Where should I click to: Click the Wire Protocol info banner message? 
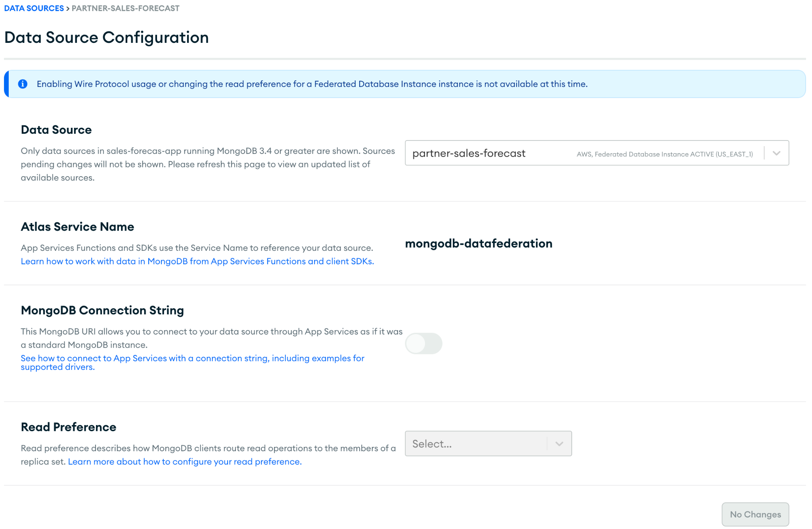[x=312, y=84]
